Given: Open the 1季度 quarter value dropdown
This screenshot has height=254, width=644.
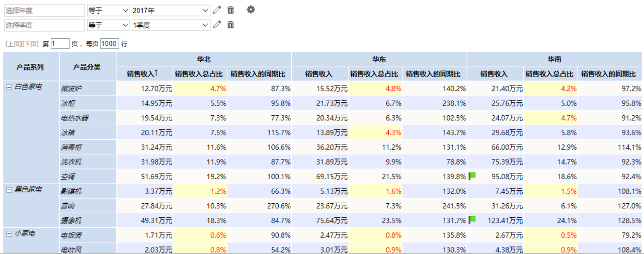Looking at the screenshot, I should coord(171,25).
